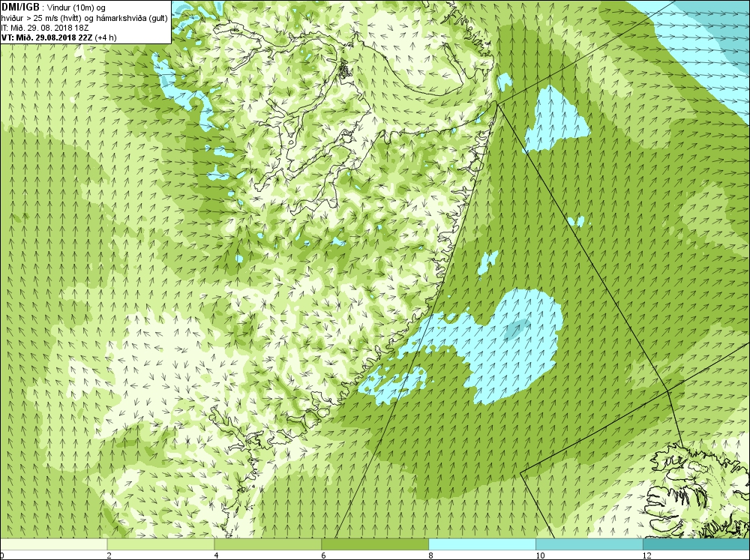The width and height of the screenshot is (750, 560).
Task: Click the legend tick label '8'
Action: (x=431, y=556)
